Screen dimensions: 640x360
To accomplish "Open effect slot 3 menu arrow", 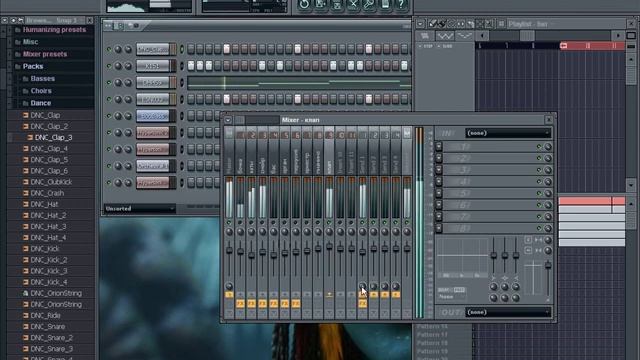I will (x=439, y=170).
